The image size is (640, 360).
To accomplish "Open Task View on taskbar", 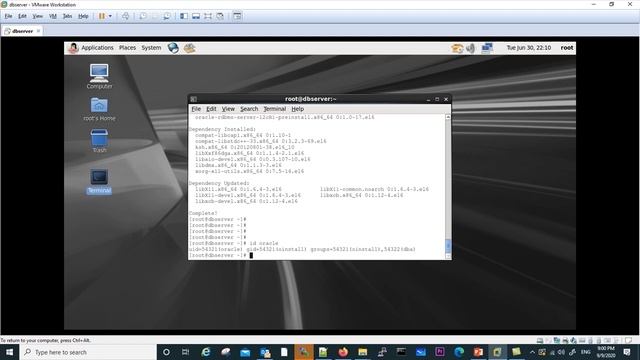I will [x=185, y=352].
